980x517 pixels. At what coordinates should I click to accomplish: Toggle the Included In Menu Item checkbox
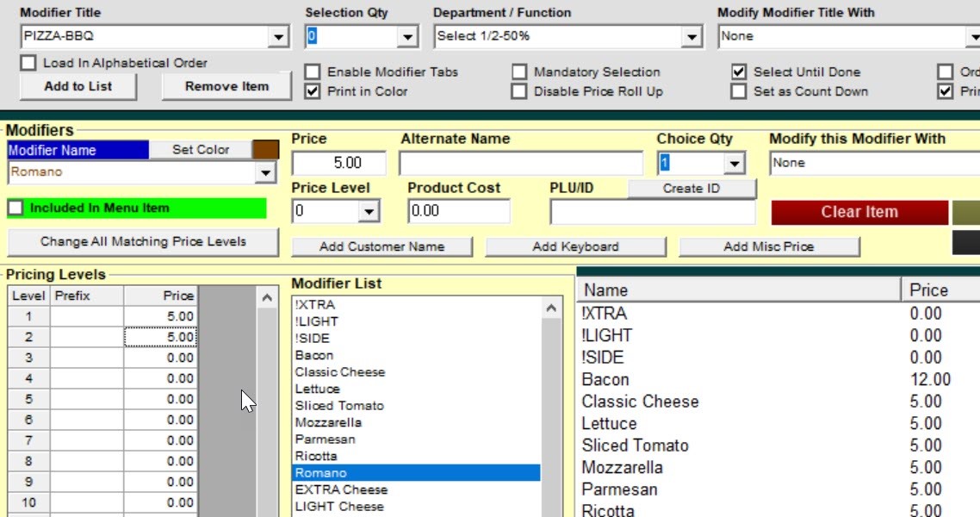coord(14,208)
